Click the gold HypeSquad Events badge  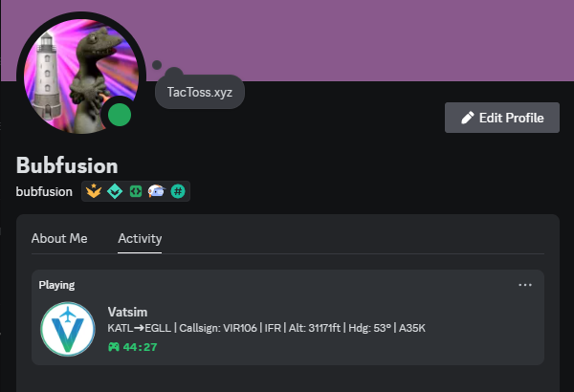94,191
